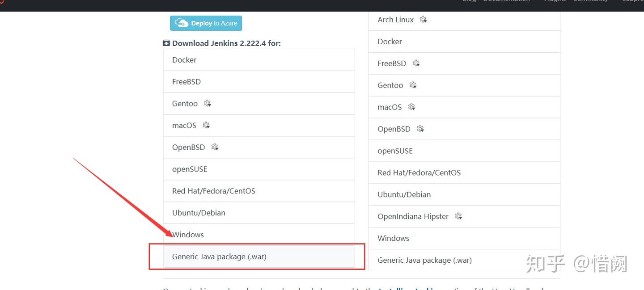The image size is (644, 290).
Task: Choose openSUSE in the right column
Action: pos(395,151)
